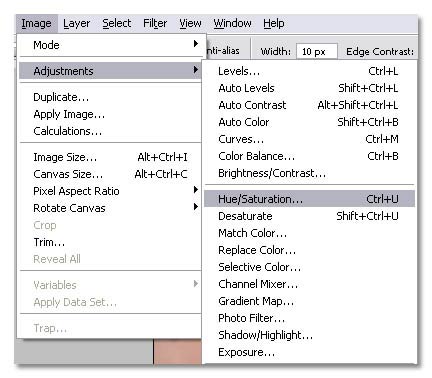Open the Layer menu

pos(76,24)
